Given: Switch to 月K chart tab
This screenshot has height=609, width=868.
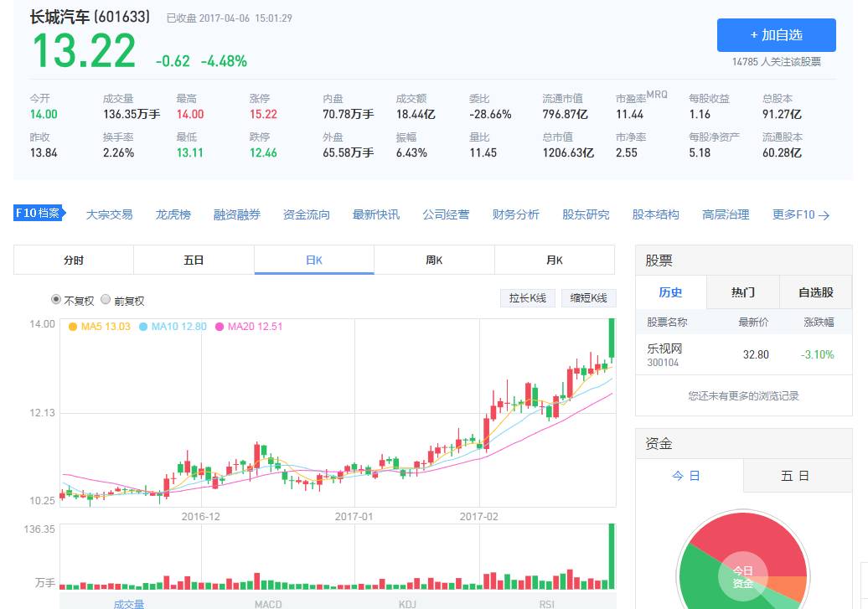Looking at the screenshot, I should point(554,260).
